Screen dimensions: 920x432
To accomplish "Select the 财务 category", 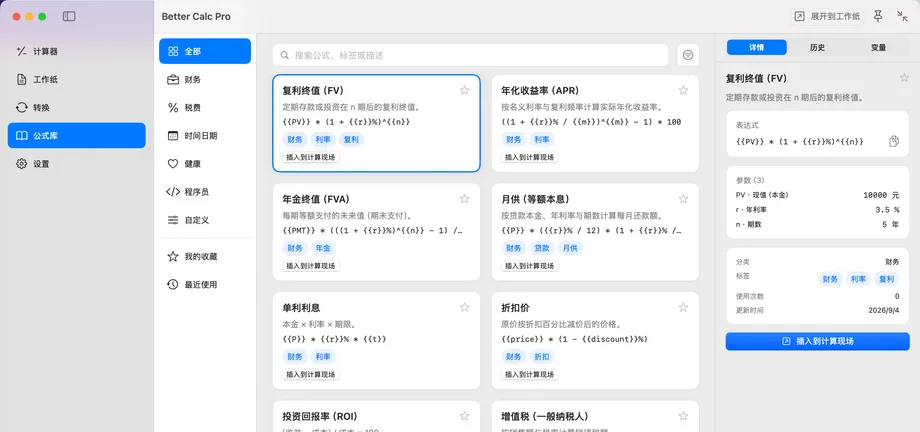I will tap(205, 79).
